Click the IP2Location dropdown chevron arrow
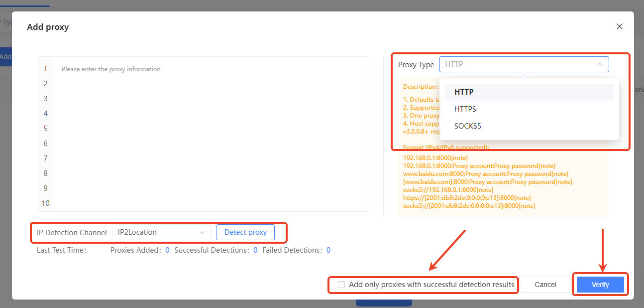This screenshot has height=308, width=644. pos(202,232)
